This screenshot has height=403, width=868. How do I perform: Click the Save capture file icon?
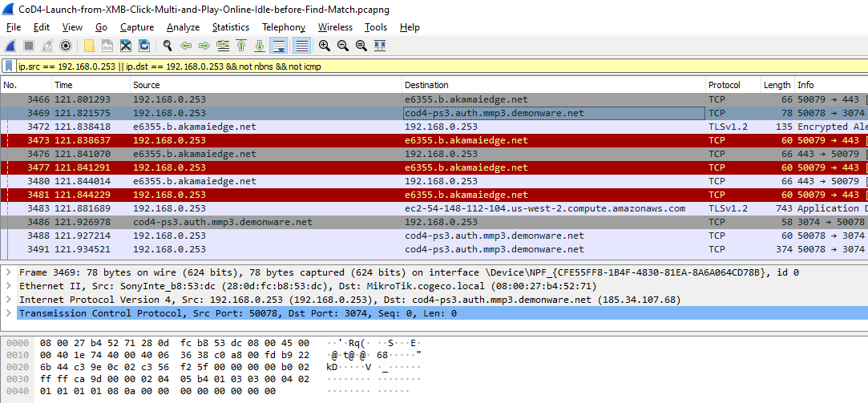[x=107, y=46]
